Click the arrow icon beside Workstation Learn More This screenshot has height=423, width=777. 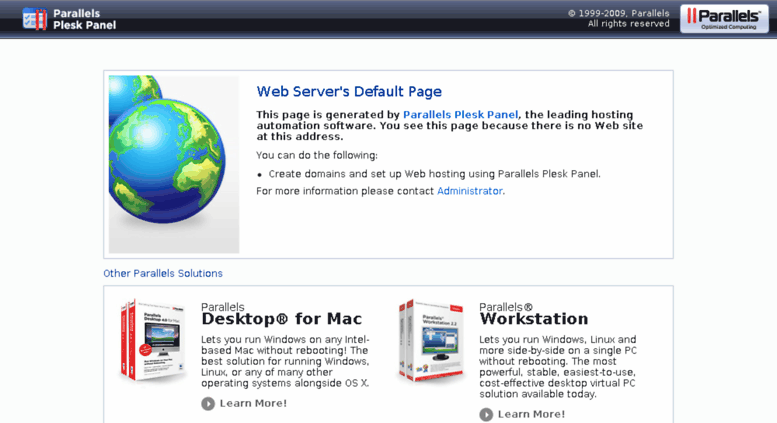coord(486,415)
